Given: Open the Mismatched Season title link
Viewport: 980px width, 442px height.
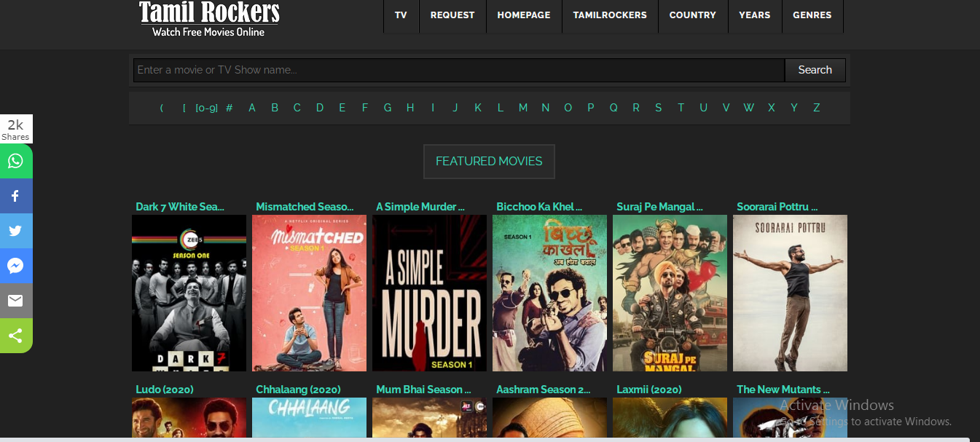Looking at the screenshot, I should [x=305, y=207].
